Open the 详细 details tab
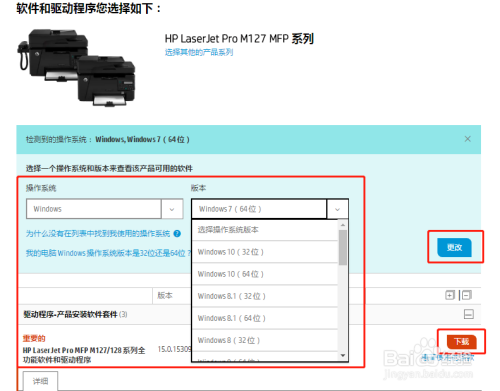The image size is (500, 391). pyautogui.click(x=40, y=381)
